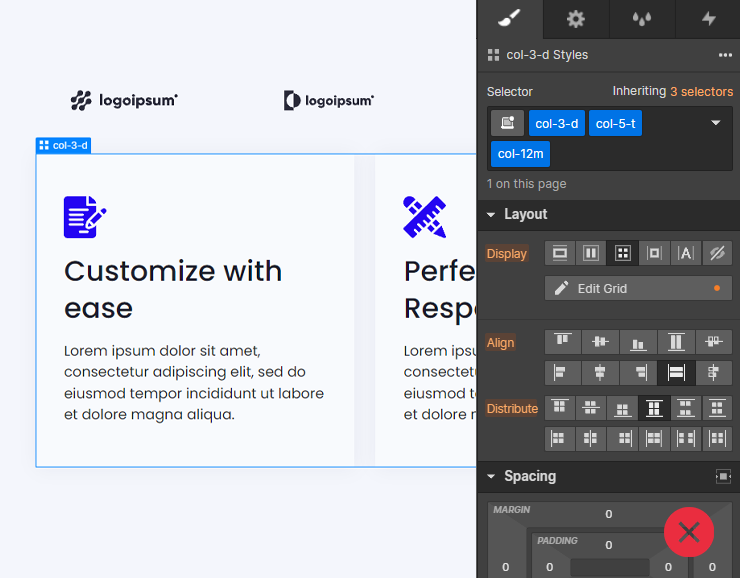The width and height of the screenshot is (740, 578).
Task: Stretch columns in Distribute second row
Action: (x=654, y=439)
